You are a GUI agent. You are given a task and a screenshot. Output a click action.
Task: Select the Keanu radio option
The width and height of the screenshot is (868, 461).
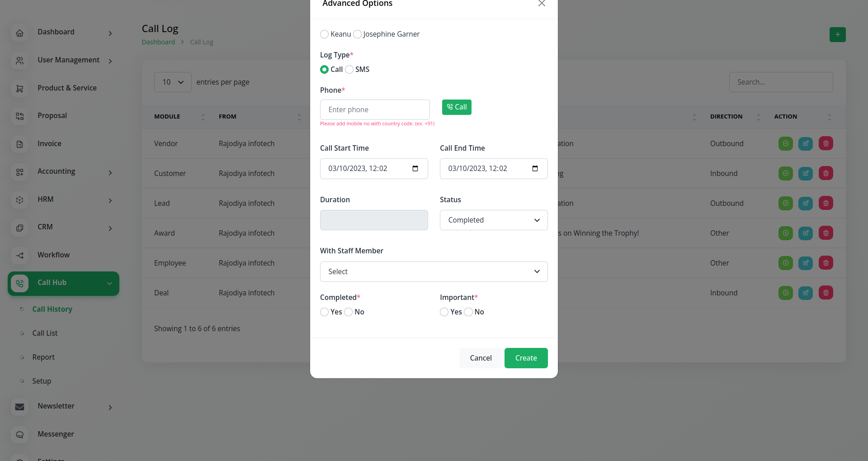[324, 34]
